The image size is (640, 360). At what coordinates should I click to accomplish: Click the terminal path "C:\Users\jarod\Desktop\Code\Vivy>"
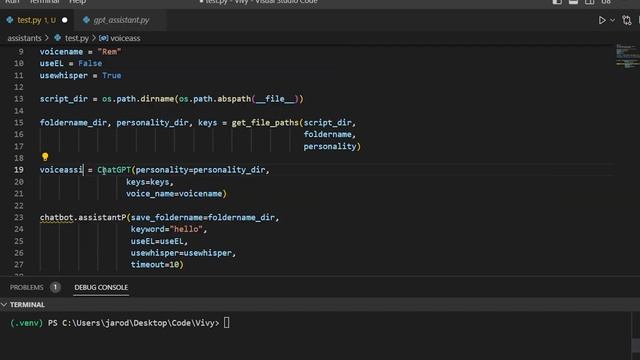(x=141, y=323)
